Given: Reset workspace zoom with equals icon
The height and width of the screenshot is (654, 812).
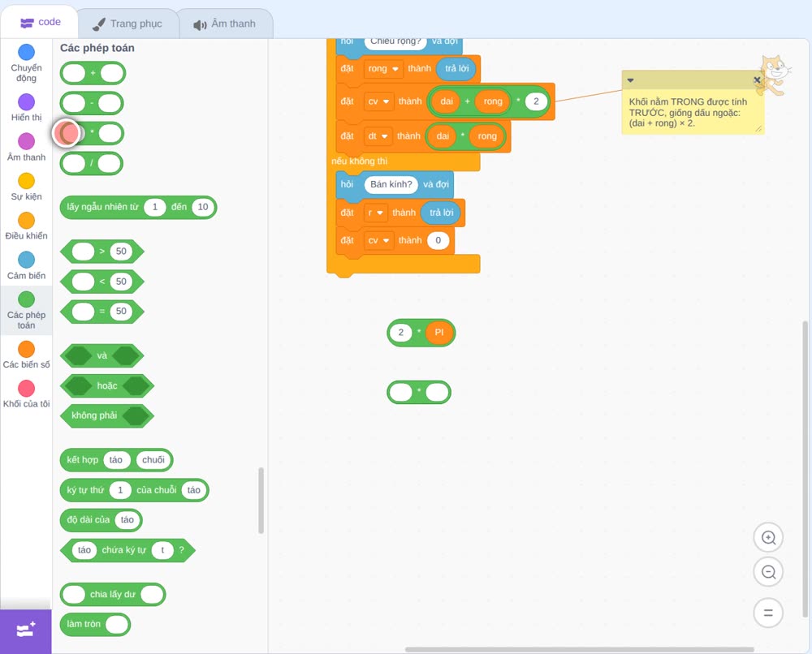Looking at the screenshot, I should (768, 613).
